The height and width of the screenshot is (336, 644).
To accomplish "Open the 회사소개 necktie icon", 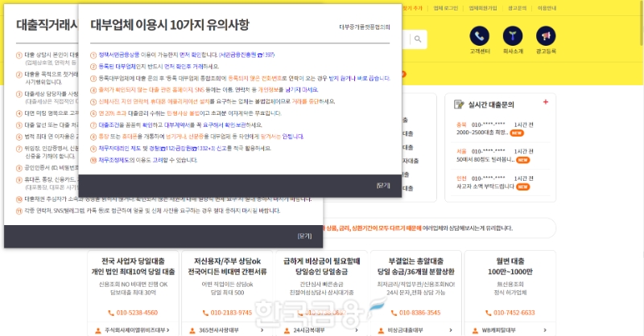I will (513, 36).
